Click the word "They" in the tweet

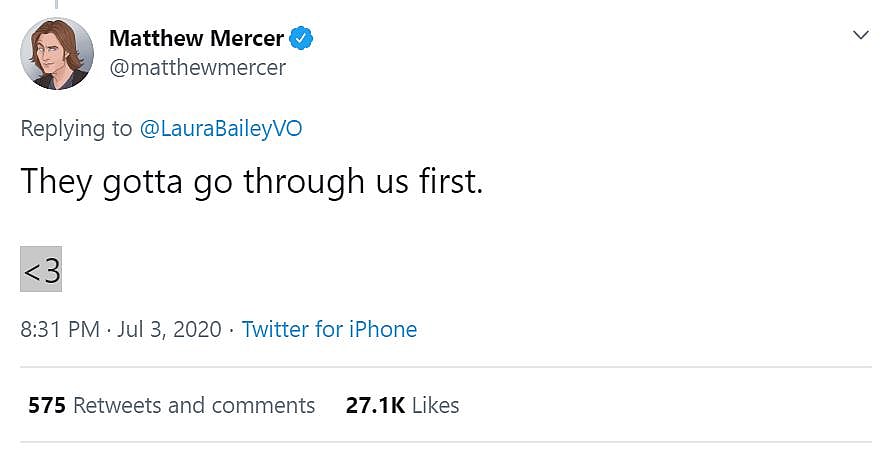click(58, 181)
